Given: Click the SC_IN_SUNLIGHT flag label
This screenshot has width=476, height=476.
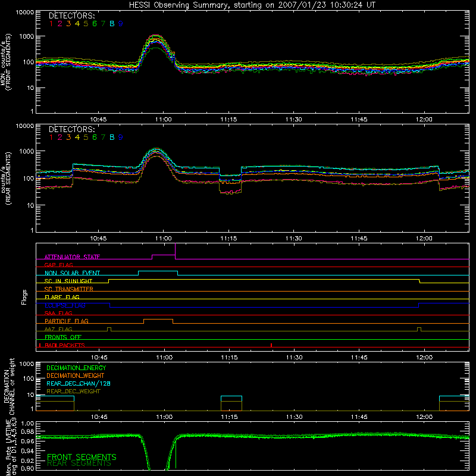Looking at the screenshot, I should click(x=68, y=281).
